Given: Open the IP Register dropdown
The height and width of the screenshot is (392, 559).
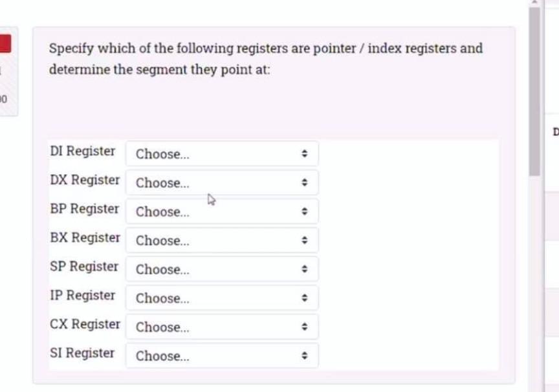Looking at the screenshot, I should coord(222,298).
